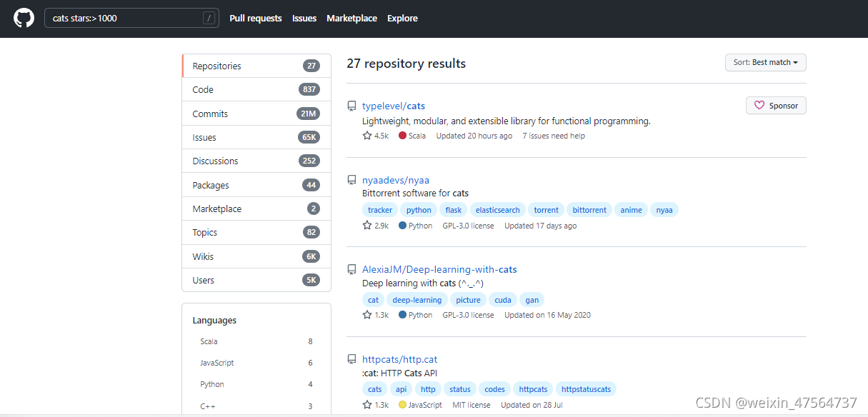Open Pull requests in the top navigation
Viewport: 868px width, 417px height.
click(x=256, y=19)
